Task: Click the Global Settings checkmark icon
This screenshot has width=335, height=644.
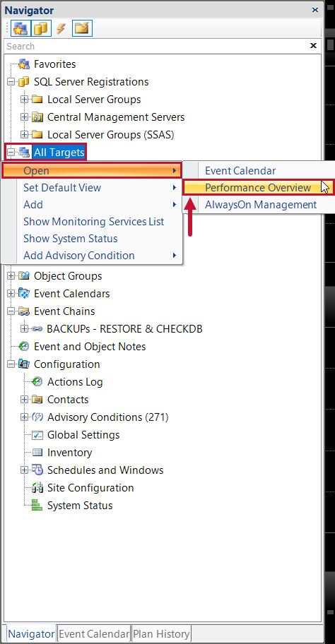Action: pos(37,435)
